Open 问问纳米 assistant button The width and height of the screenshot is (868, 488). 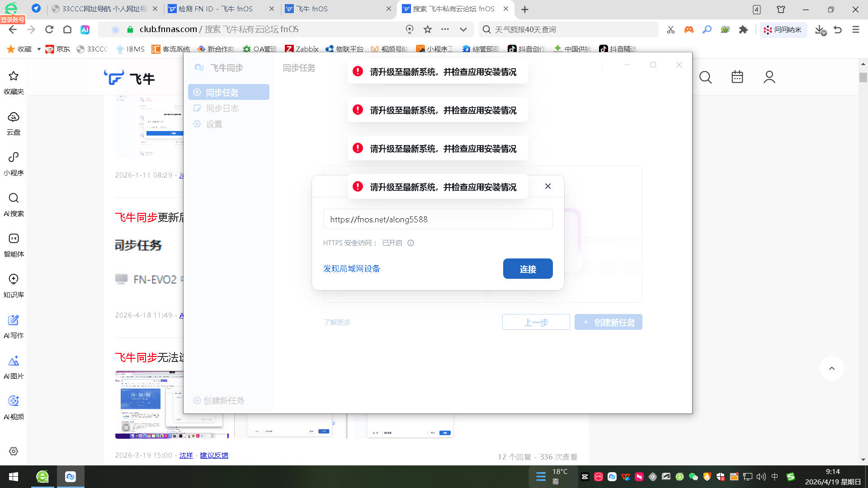point(783,29)
